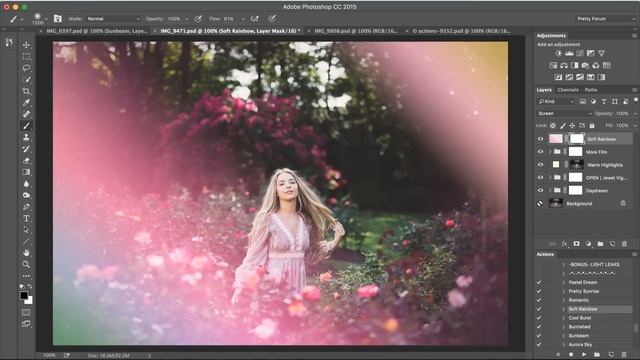The height and width of the screenshot is (360, 640).
Task: Select the Soft Rainbow layer mask thumbnail
Action: [x=576, y=139]
